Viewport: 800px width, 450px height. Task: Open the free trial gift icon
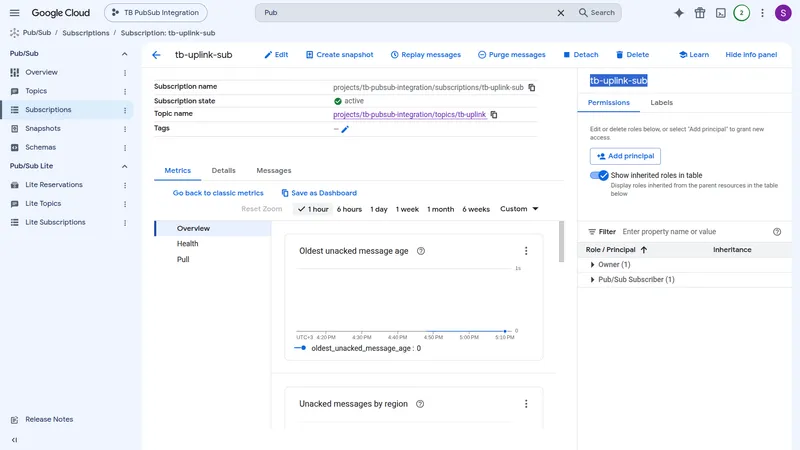tap(700, 13)
